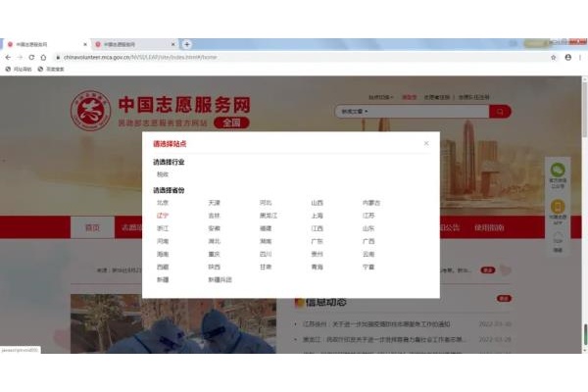Select 广西 in the province list
588x392 pixels.
point(368,241)
